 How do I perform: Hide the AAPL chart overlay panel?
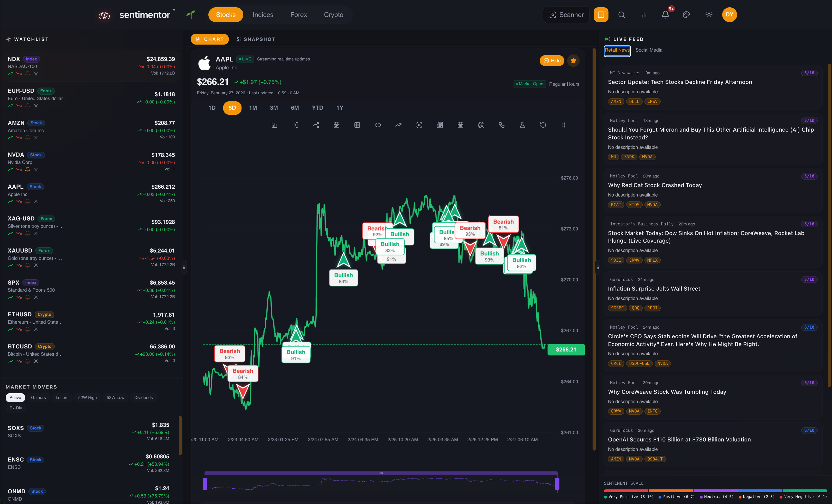[x=552, y=61]
